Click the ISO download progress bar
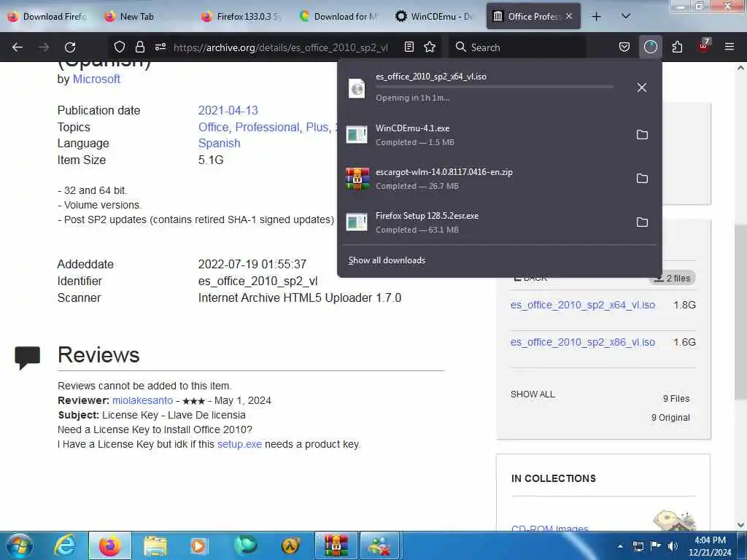Screen dimensions: 747x560 coord(494,87)
